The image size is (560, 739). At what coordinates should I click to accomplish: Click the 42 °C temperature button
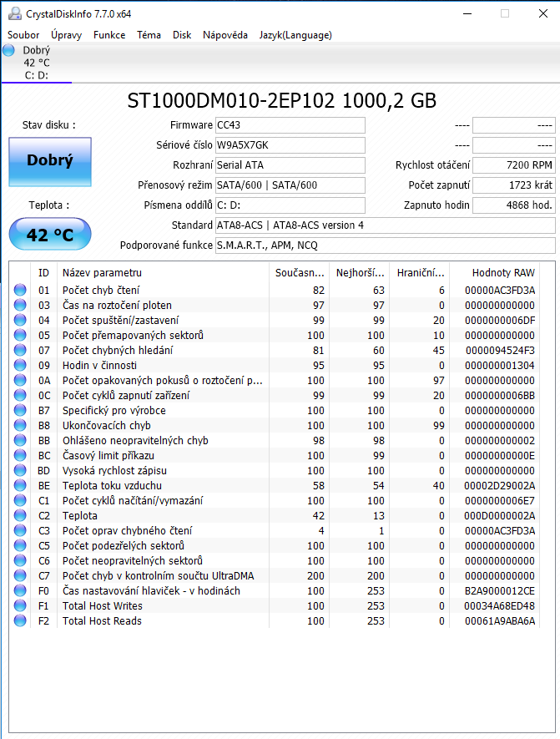[50, 235]
